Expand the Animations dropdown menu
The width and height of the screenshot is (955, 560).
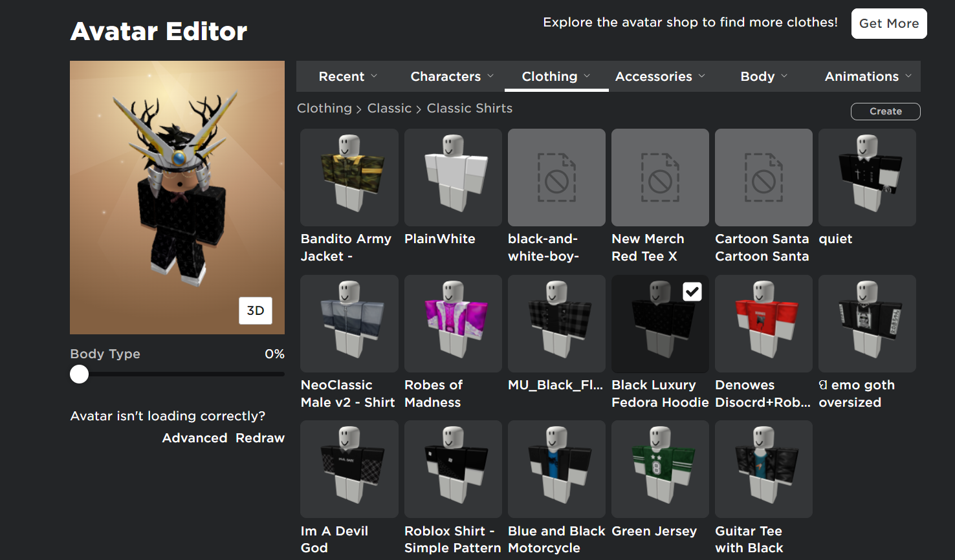[868, 76]
